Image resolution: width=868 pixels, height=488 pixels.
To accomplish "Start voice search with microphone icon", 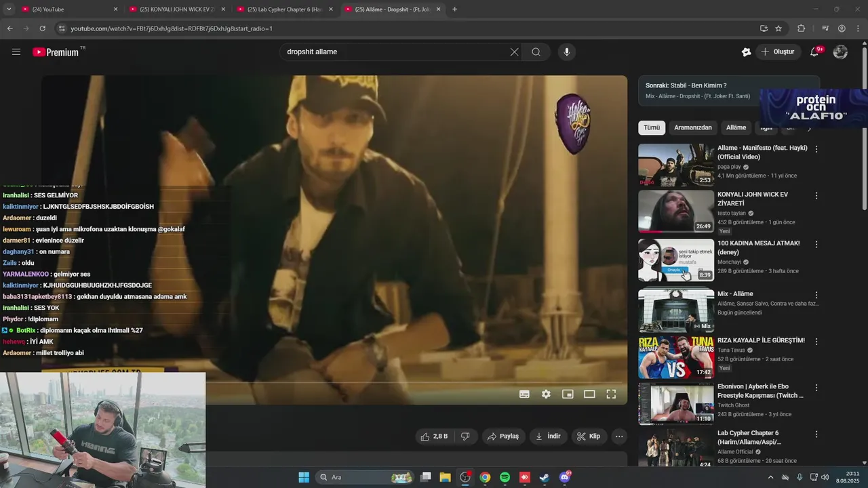I will (x=567, y=52).
